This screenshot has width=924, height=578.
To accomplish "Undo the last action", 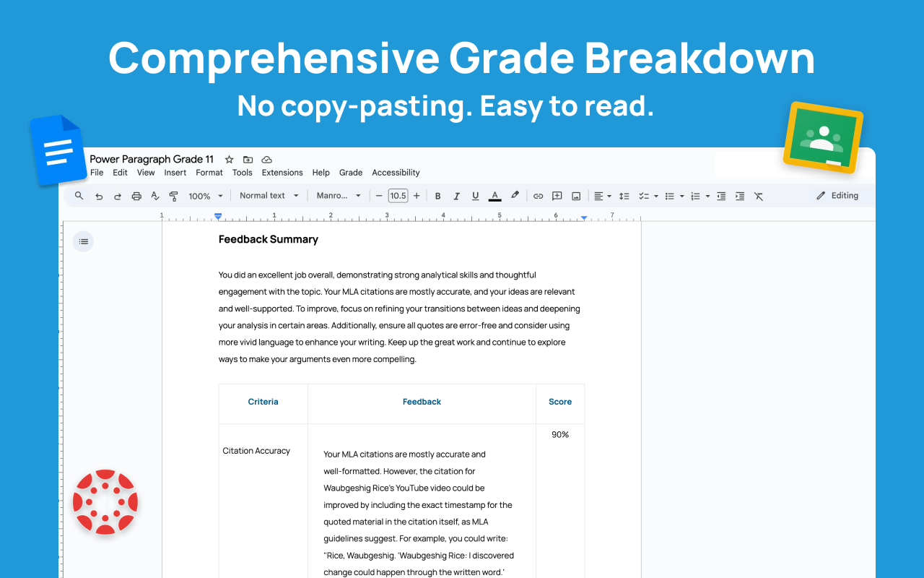I will 99,196.
